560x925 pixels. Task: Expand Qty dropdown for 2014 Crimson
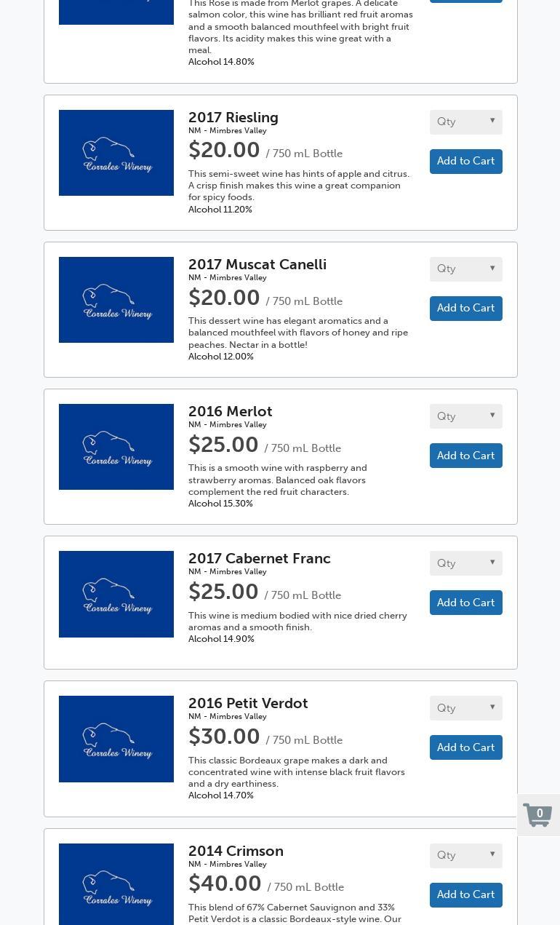click(x=465, y=855)
